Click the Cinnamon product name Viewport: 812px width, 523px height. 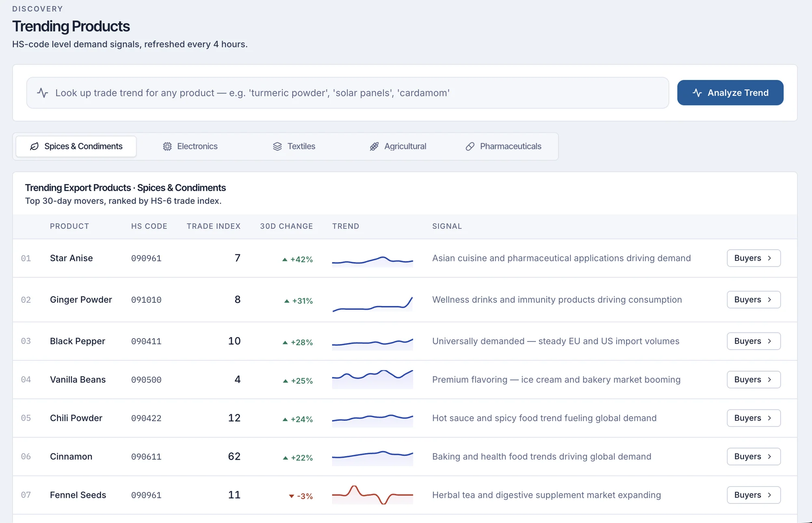(71, 457)
